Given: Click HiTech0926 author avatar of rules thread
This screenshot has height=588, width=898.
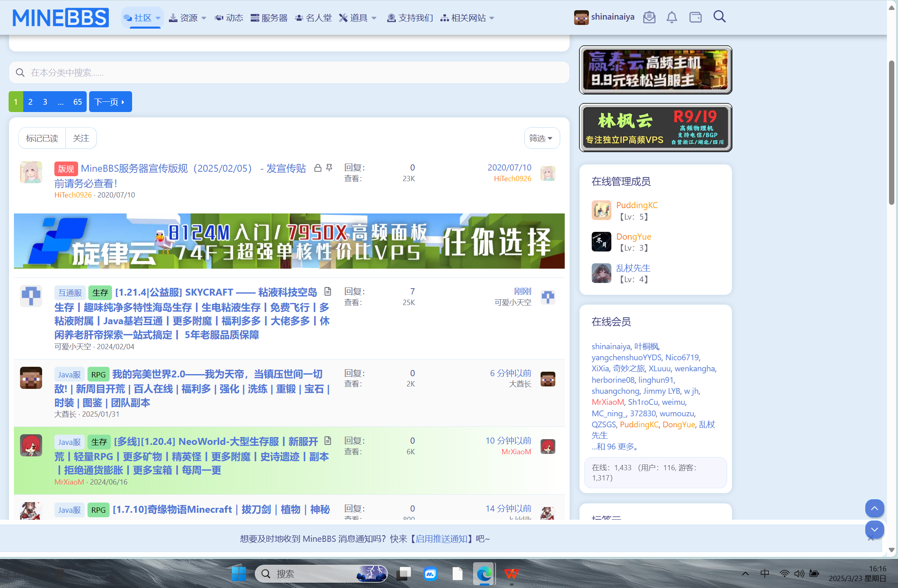Looking at the screenshot, I should pyautogui.click(x=31, y=172).
